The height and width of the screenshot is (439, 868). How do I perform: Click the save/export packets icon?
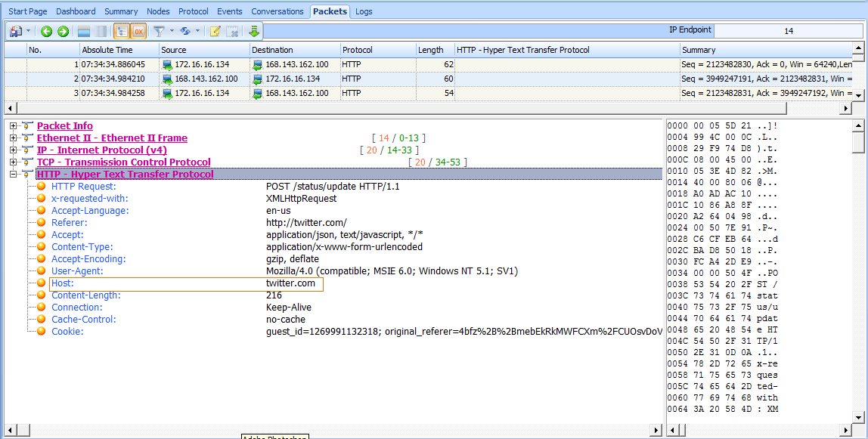point(15,32)
